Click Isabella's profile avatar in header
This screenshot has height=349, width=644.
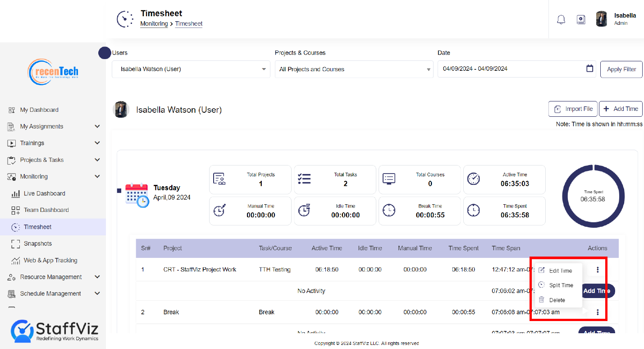coord(601,19)
